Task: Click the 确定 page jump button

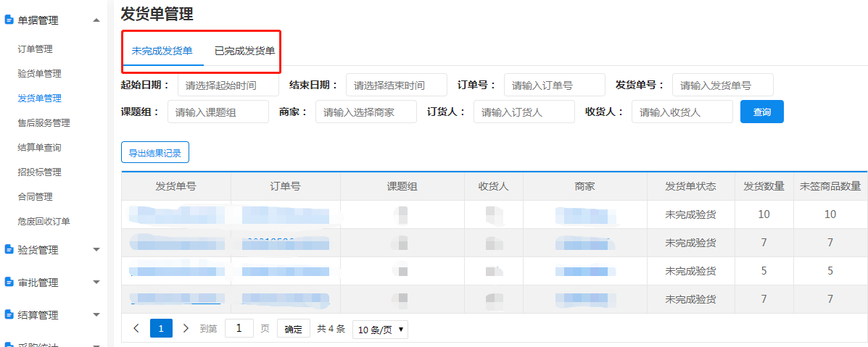Action: coord(293,329)
